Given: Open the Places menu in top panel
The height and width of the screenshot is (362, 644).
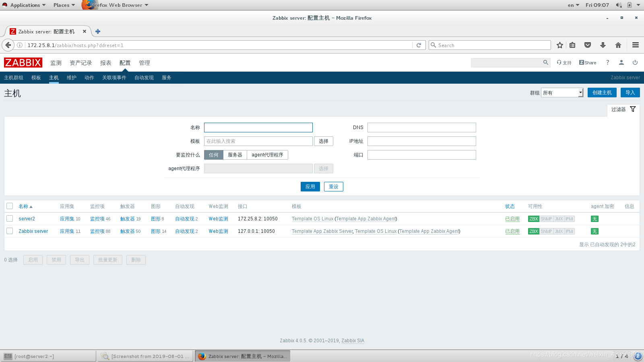Looking at the screenshot, I should (x=64, y=5).
